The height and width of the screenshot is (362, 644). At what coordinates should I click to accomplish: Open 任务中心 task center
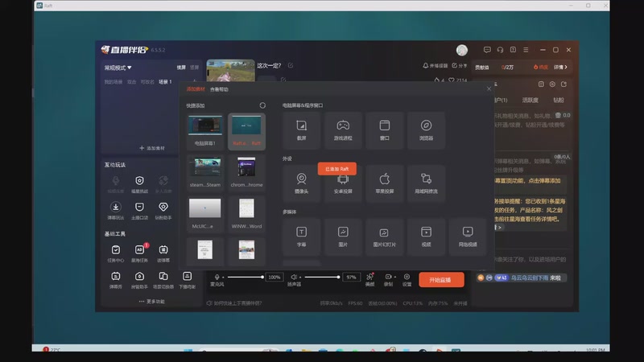tap(116, 253)
